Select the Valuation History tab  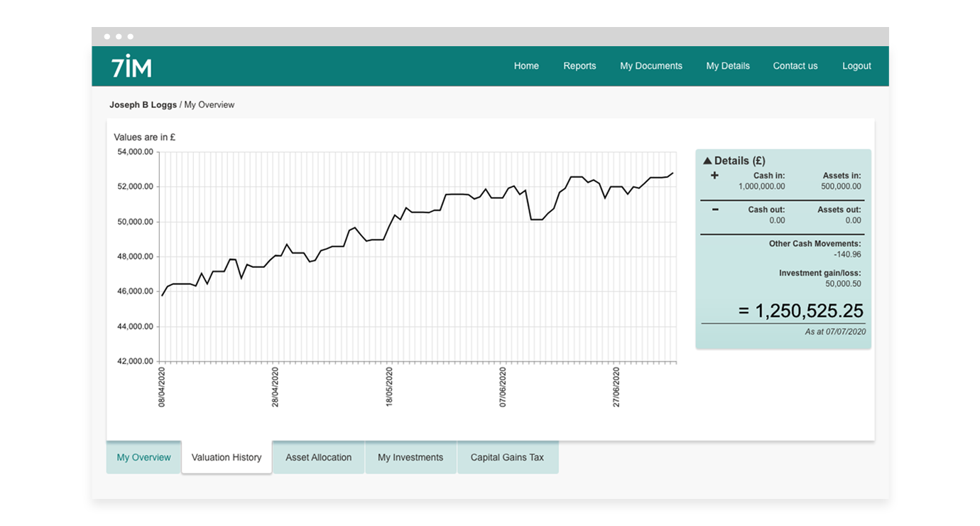[x=227, y=457]
